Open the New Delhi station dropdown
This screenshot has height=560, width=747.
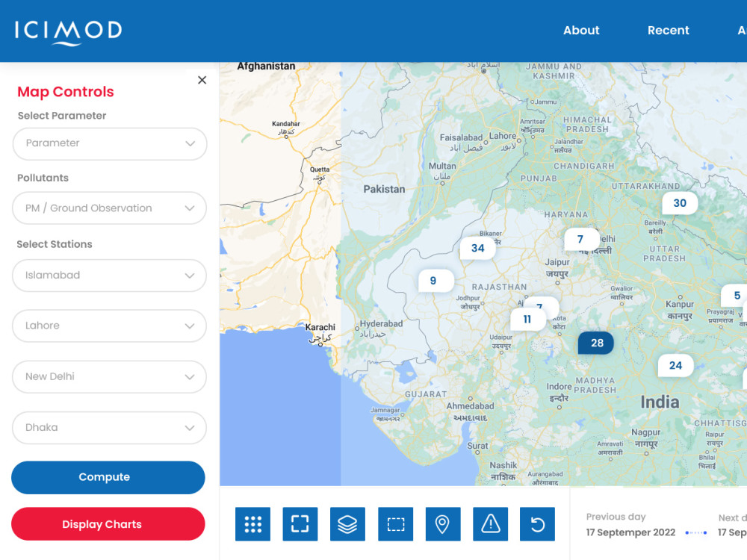[x=110, y=376]
